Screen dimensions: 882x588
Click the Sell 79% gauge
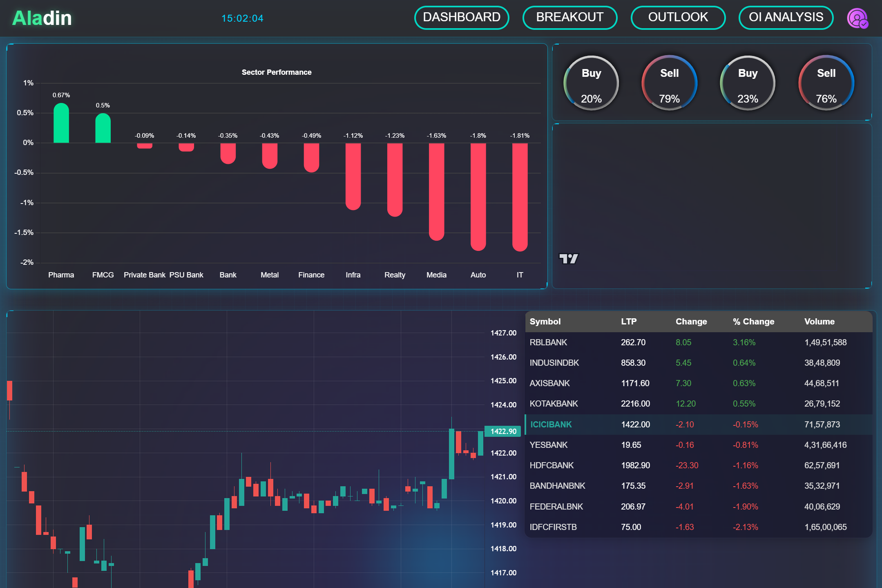[x=670, y=83]
